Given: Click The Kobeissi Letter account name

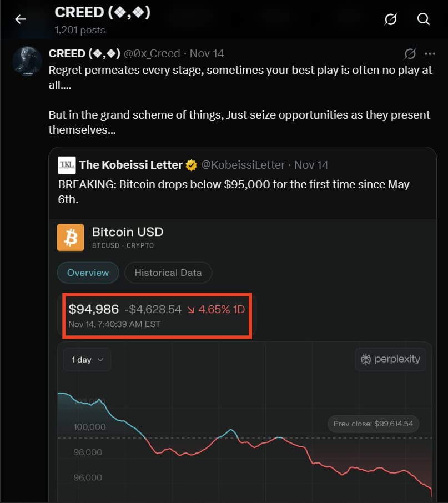Looking at the screenshot, I should pos(130,165).
